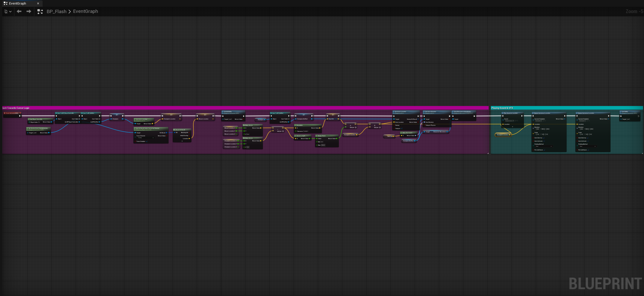Click the Location output pin on Break Hit Result

tap(189, 139)
